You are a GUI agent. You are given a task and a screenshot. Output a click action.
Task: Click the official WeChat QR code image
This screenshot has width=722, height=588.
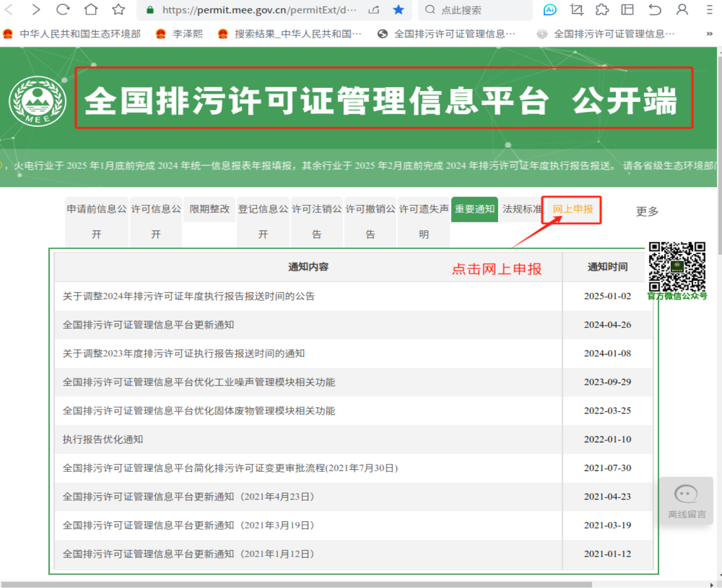(x=677, y=267)
